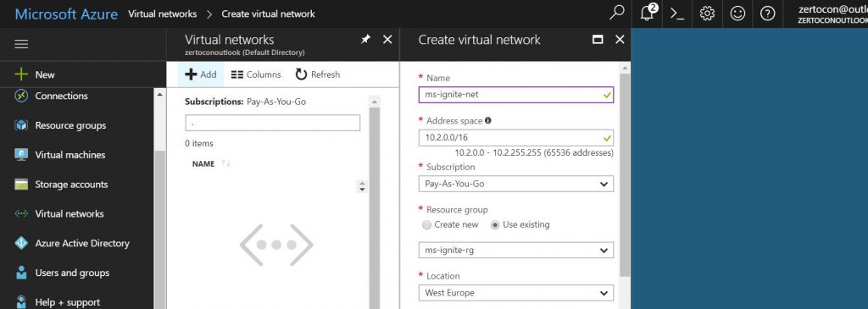Click the green New plus icon
Screen dimensions: 868x309
(x=21, y=74)
